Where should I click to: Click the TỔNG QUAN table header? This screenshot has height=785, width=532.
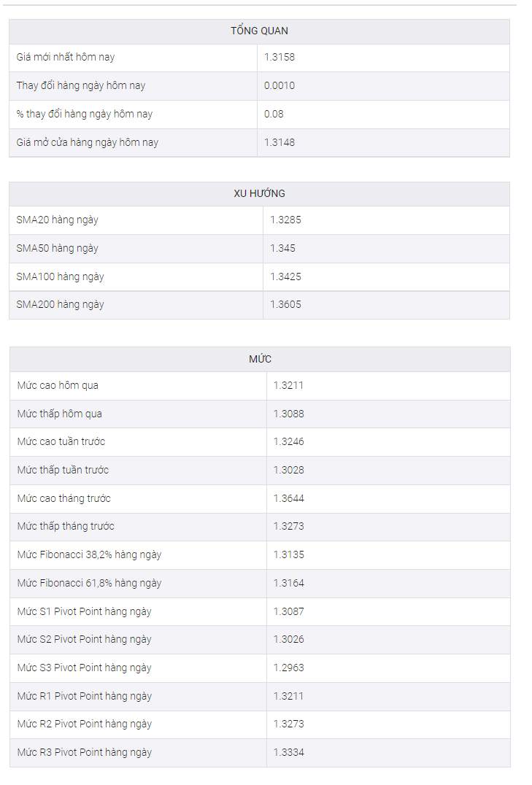[x=259, y=31]
